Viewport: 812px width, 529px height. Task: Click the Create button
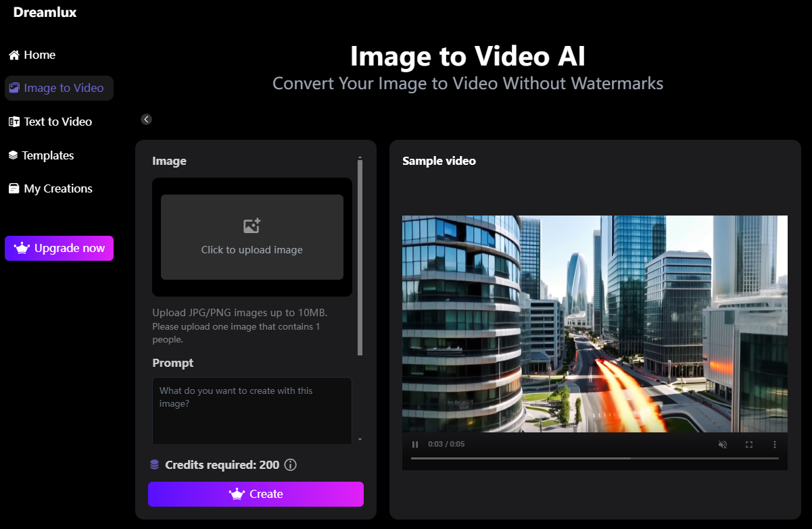256,494
